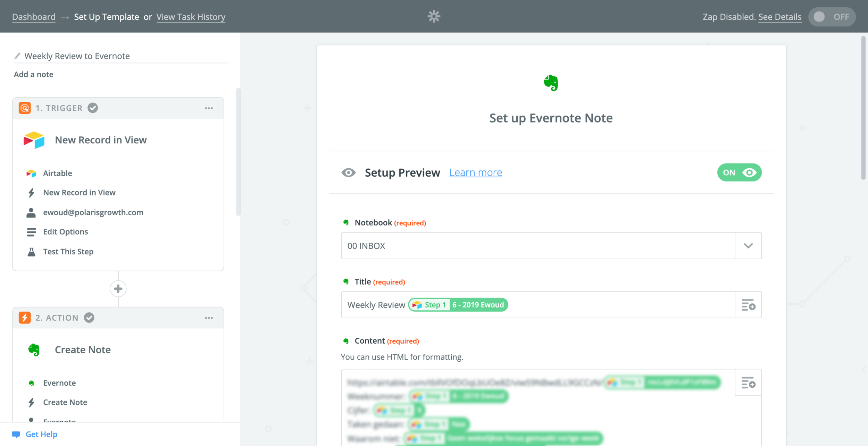Go to Dashboard link

[x=34, y=17]
